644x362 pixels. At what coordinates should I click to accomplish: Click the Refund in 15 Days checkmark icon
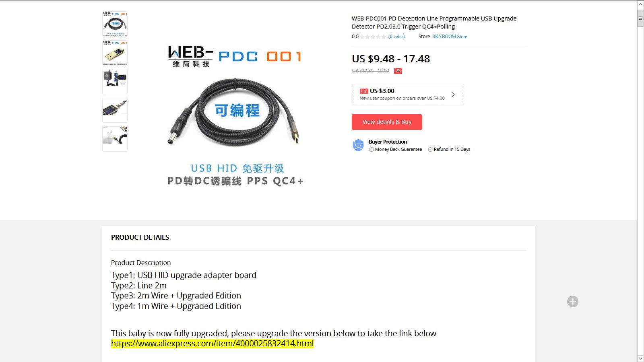[430, 149]
